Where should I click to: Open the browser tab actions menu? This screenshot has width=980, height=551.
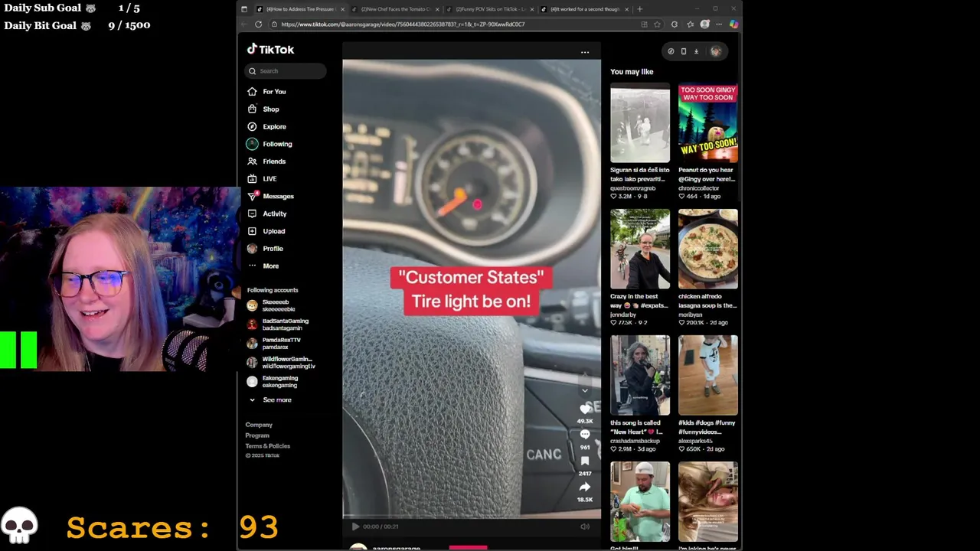(243, 9)
